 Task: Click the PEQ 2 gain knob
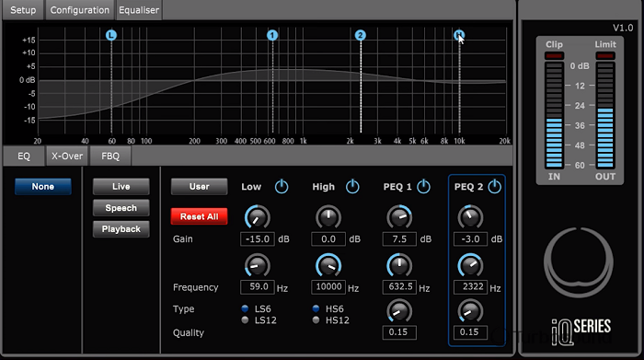pyautogui.click(x=471, y=217)
